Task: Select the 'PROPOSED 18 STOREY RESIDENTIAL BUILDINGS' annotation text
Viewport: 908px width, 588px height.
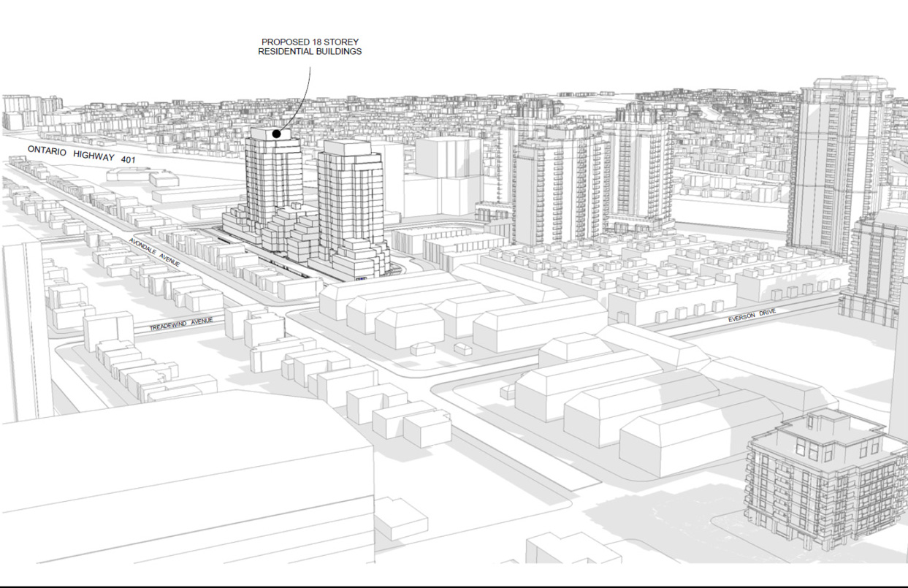Action: click(x=310, y=47)
